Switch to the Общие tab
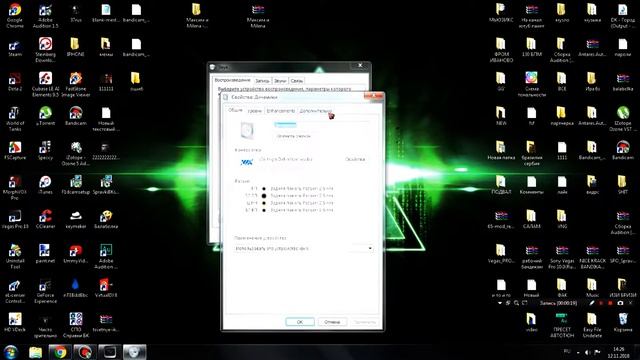Image resolution: width=640 pixels, height=360 pixels. pos(235,110)
